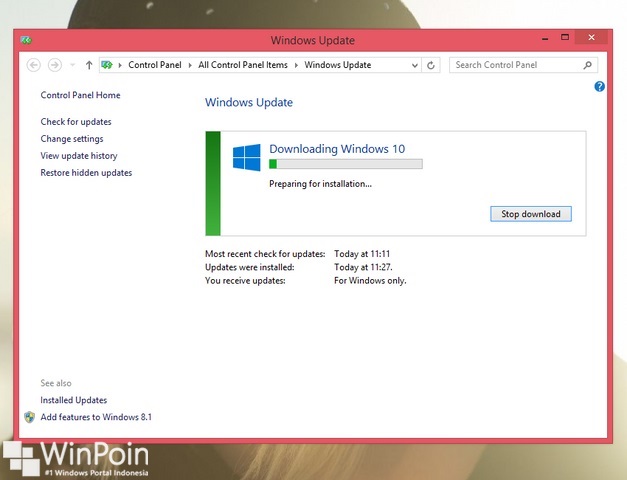Click Today at 11:11 check time
Image resolution: width=627 pixels, height=480 pixels.
[362, 254]
